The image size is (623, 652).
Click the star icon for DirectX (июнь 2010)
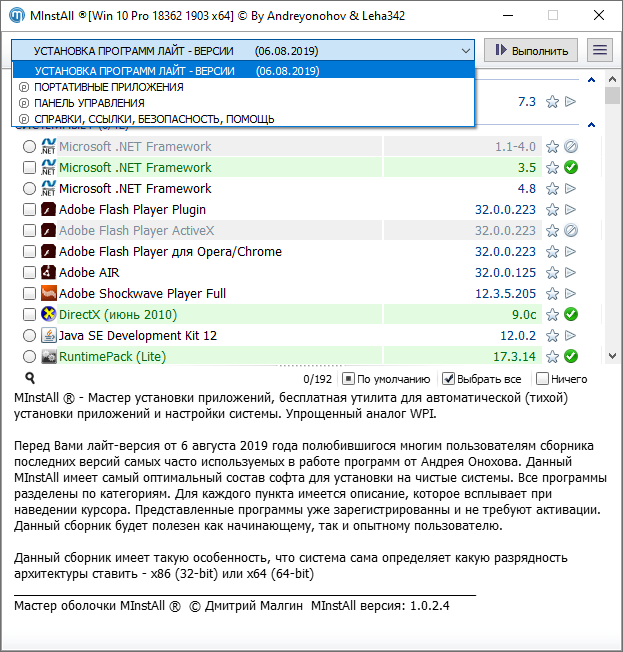pos(552,315)
